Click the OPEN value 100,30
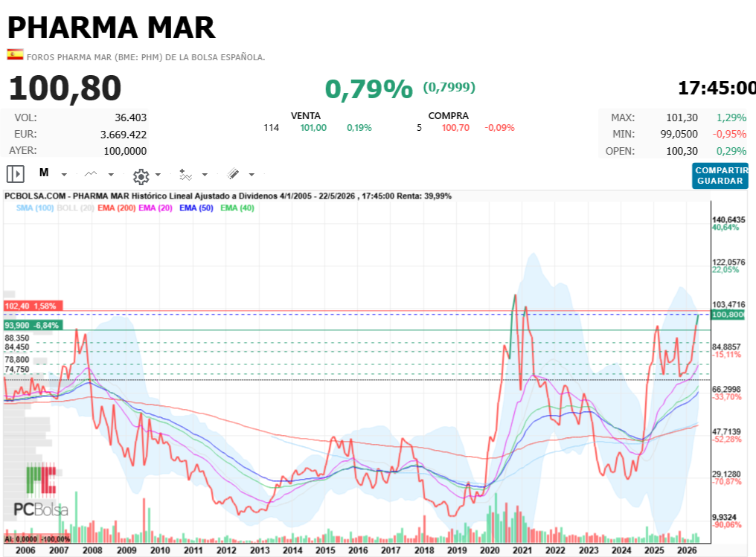This screenshot has width=756, height=557. pos(682,151)
